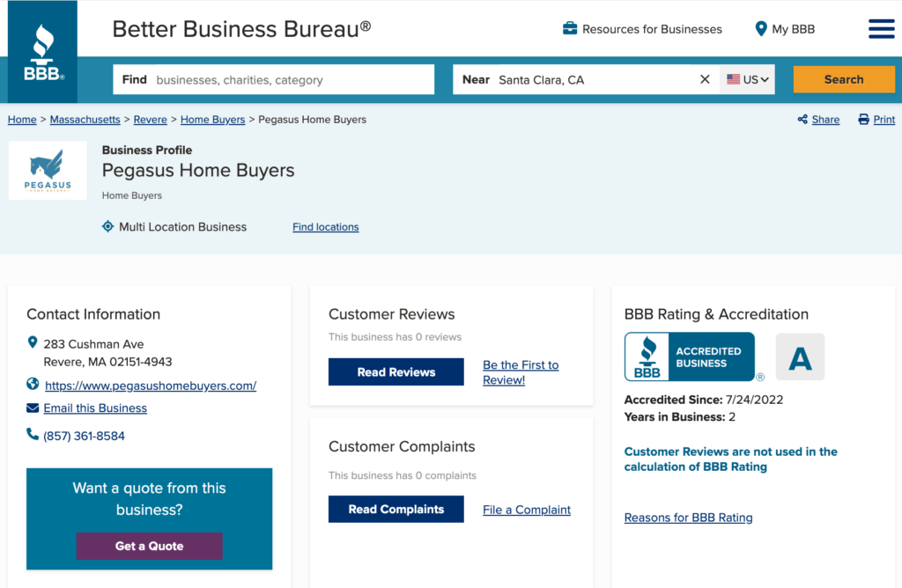Click the globe website icon
Image resolution: width=902 pixels, height=588 pixels.
[x=33, y=384]
